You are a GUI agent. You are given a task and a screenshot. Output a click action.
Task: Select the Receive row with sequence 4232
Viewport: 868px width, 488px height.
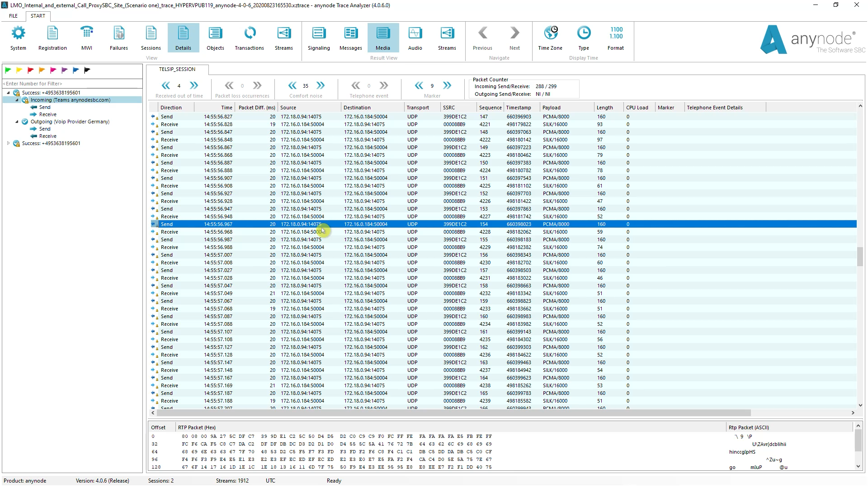tap(503, 293)
